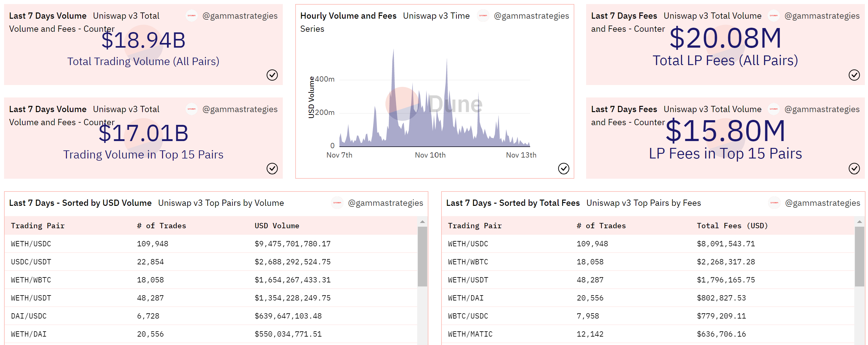
Task: Sort fees table by # of Trades header
Action: 601,226
